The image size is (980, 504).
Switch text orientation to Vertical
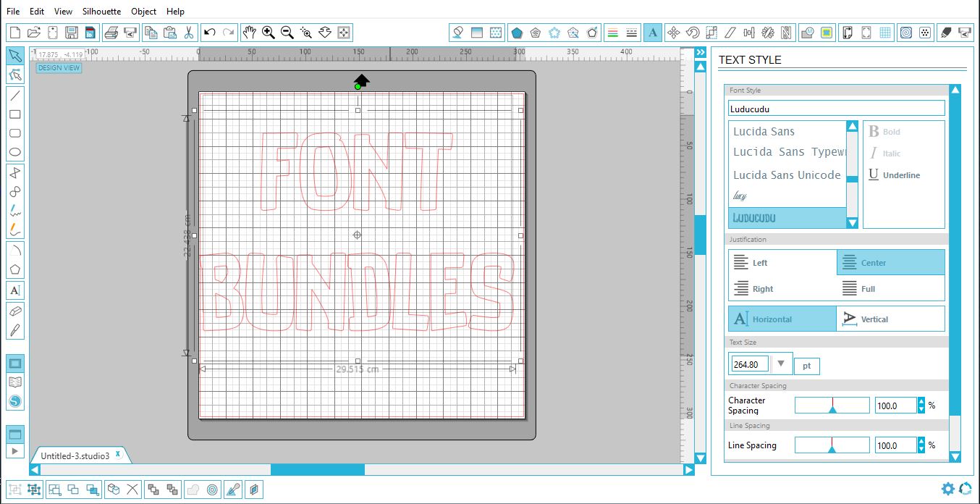[x=891, y=319]
